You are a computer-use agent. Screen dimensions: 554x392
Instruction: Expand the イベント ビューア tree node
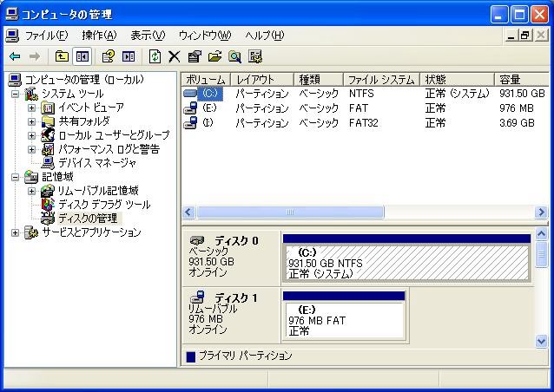click(31, 108)
